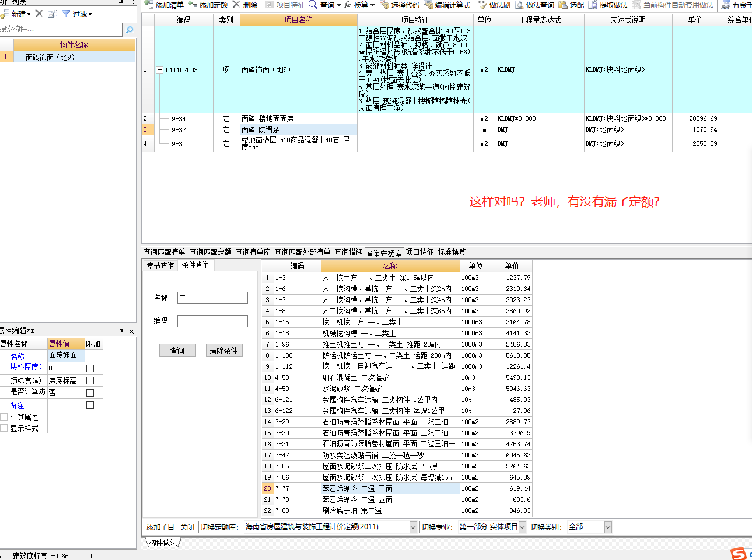Switch to the 查询清单库 tab

tap(253, 252)
